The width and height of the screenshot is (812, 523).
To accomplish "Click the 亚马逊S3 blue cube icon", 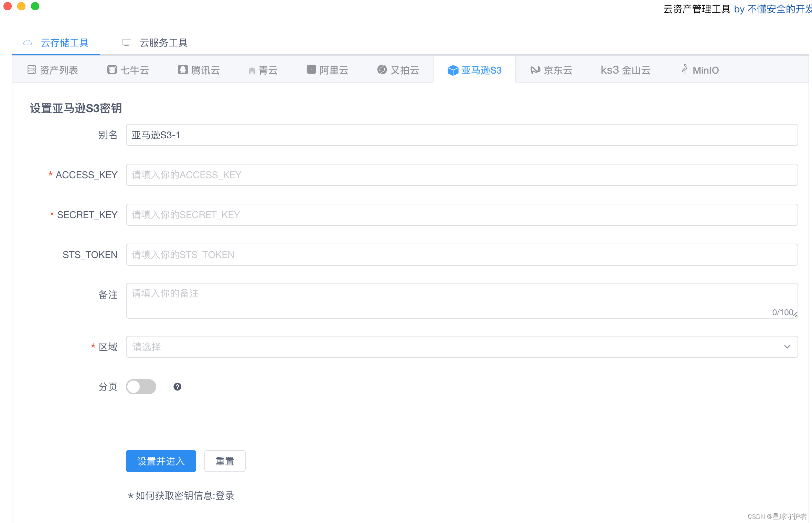I will click(453, 70).
